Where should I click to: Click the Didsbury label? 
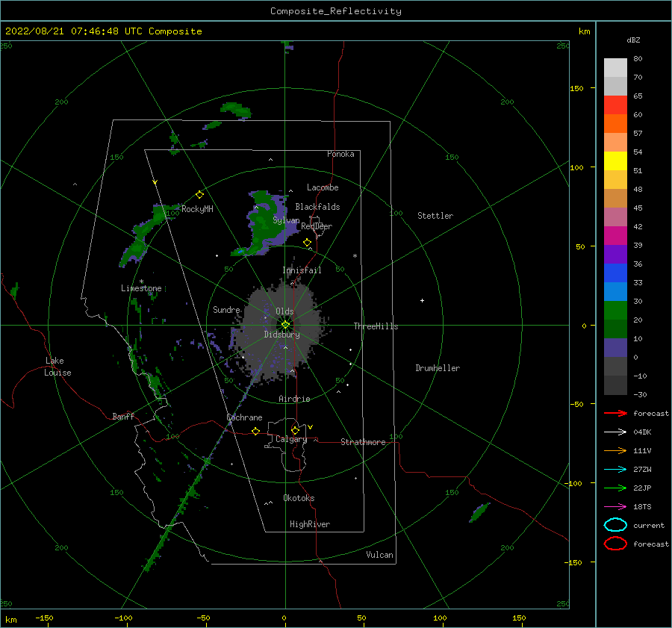pos(282,335)
